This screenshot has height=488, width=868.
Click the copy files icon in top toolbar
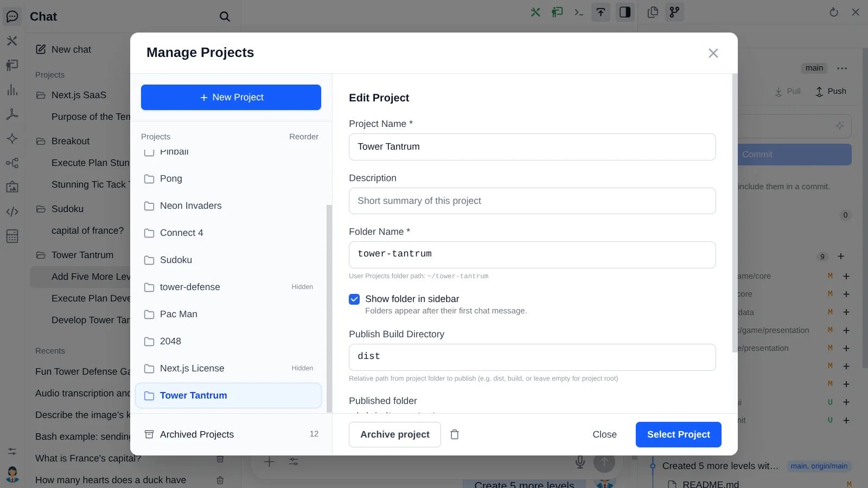click(653, 12)
